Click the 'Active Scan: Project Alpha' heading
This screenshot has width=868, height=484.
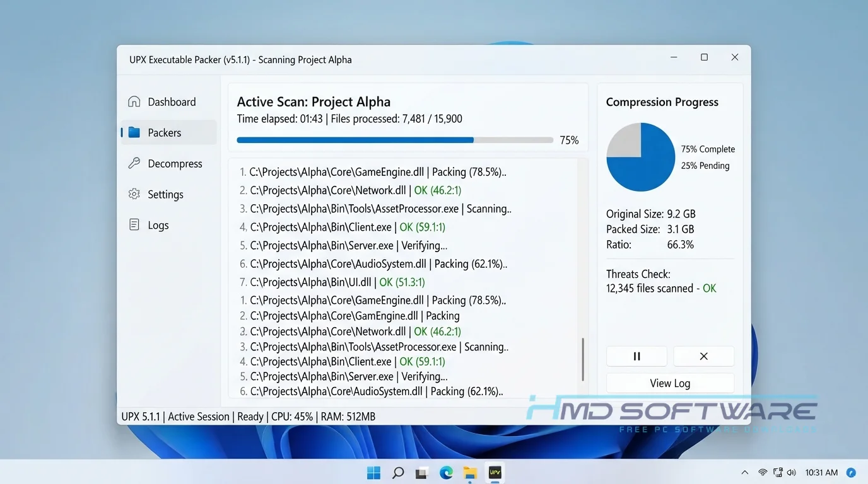pos(314,101)
